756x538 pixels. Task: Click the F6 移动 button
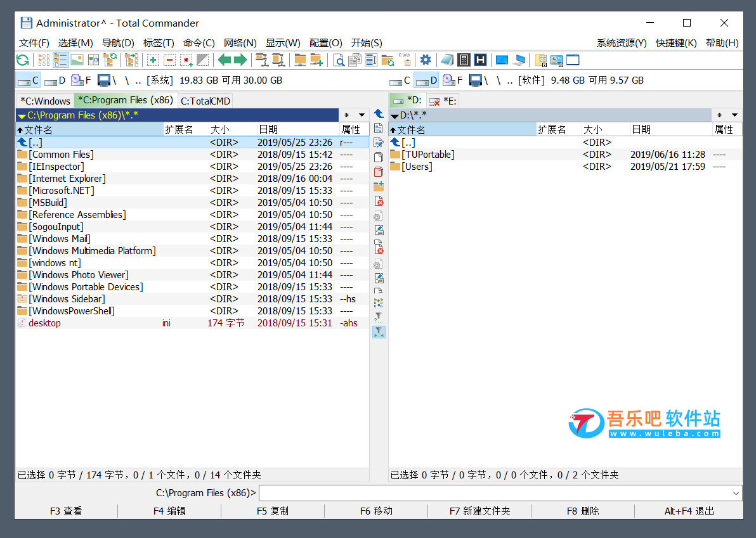coord(376,511)
